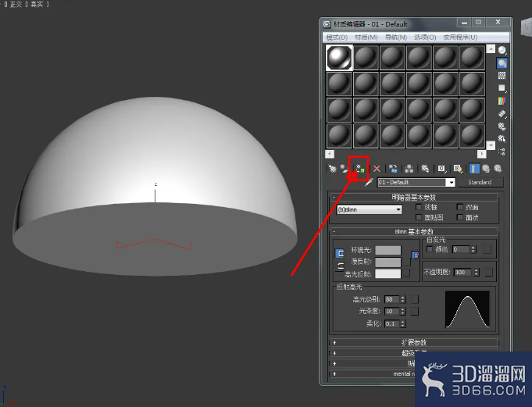Click the 高光反射 specular color swatch
Viewport: 532px width, 407px height.
388,273
